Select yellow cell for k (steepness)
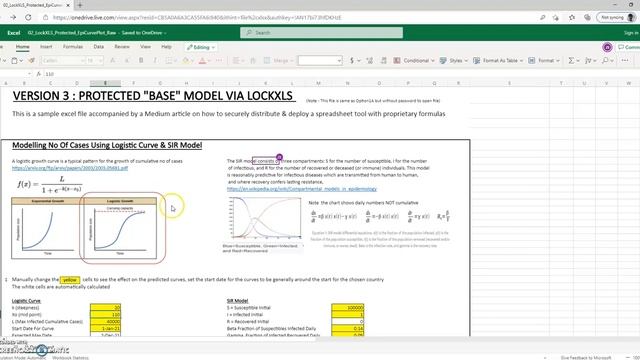The image size is (640, 360). [105, 307]
